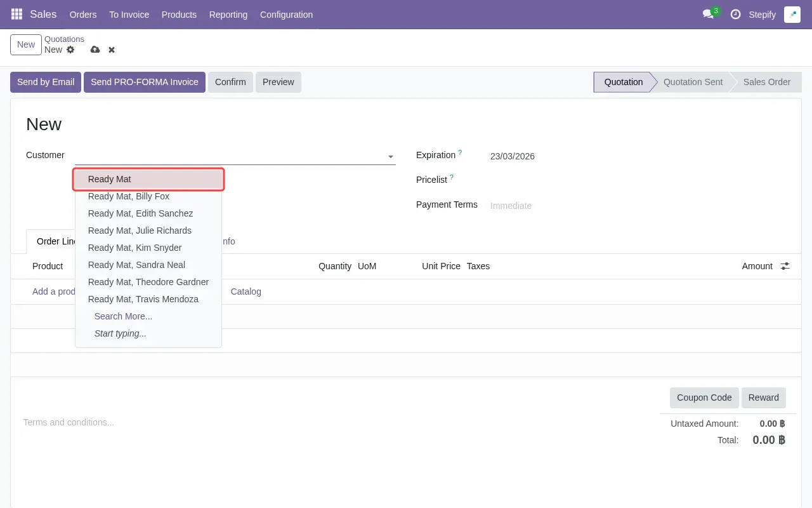The height and width of the screenshot is (508, 812).
Task: Click the Terms and conditions field
Action: click(69, 422)
